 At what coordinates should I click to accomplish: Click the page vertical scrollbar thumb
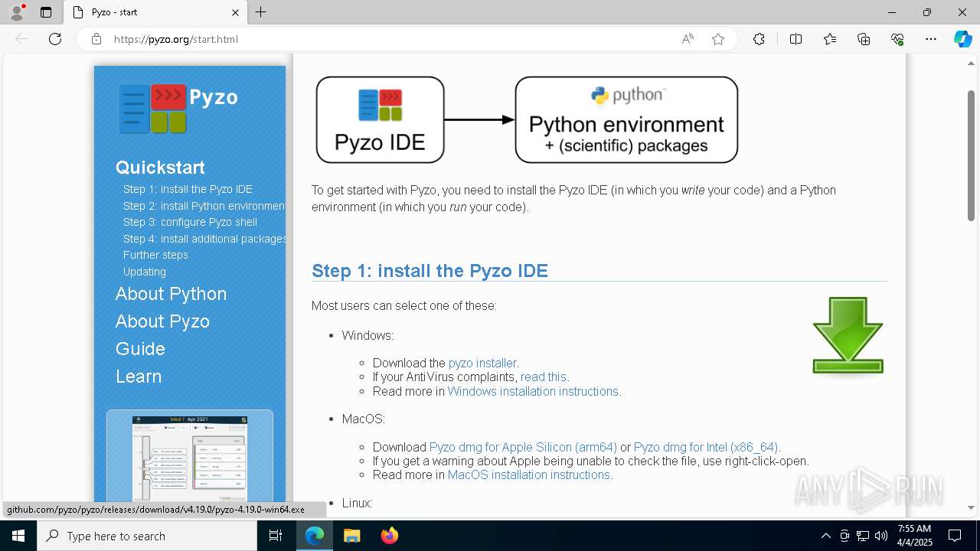(x=972, y=157)
